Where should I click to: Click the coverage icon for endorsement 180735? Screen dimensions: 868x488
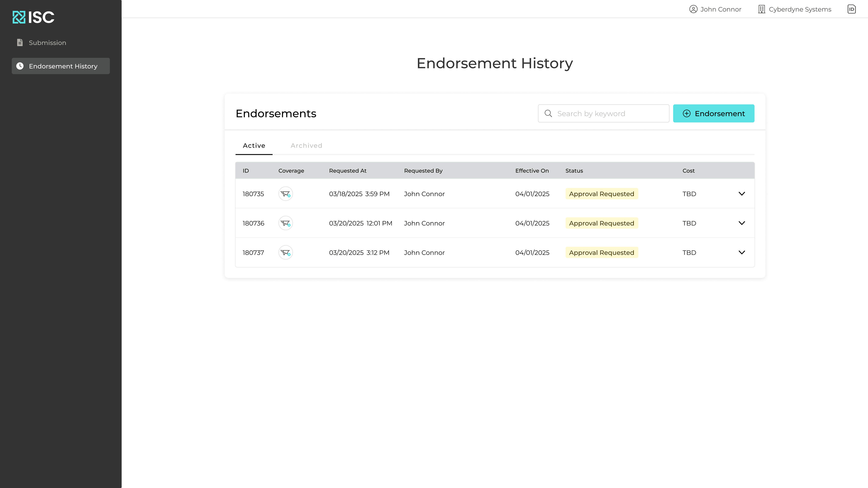click(x=285, y=194)
